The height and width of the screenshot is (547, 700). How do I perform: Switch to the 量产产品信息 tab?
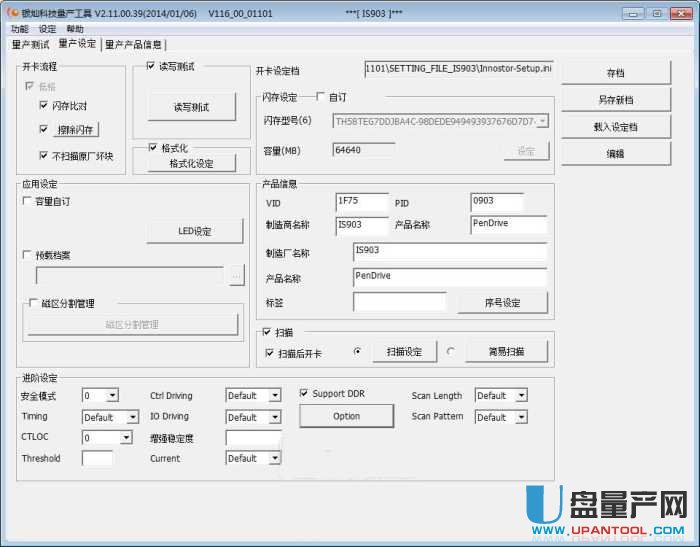coord(134,44)
